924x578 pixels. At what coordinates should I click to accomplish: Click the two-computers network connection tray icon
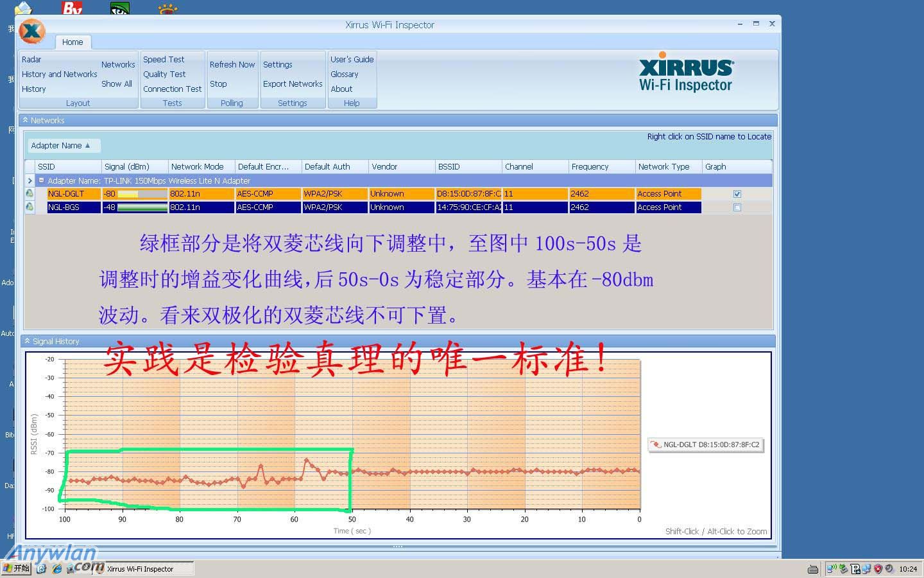point(866,569)
